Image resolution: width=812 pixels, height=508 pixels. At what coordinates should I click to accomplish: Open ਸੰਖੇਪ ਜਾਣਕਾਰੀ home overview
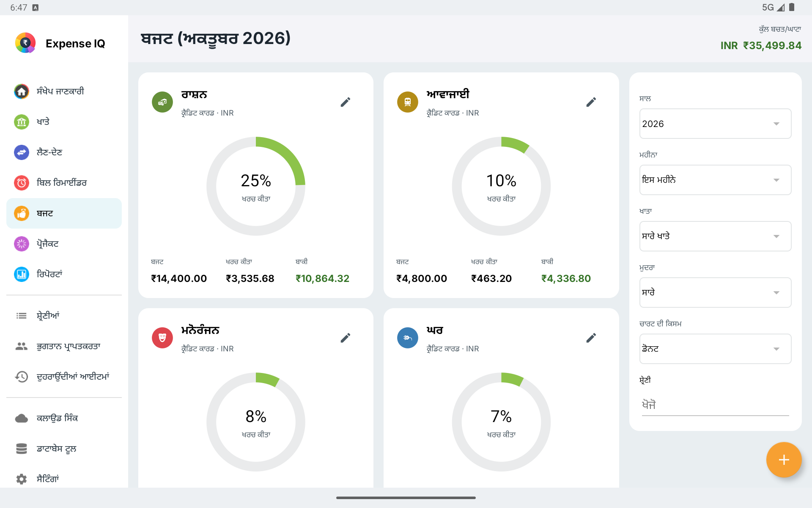pyautogui.click(x=64, y=91)
